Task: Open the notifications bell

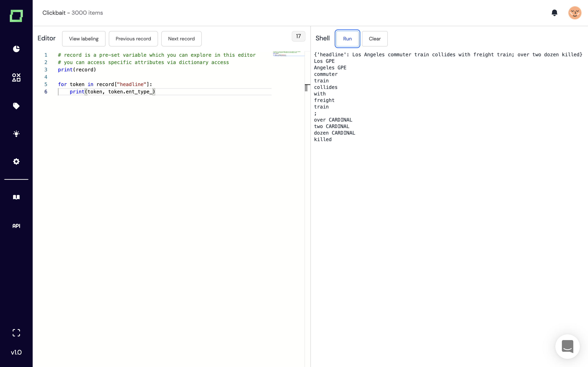Action: [x=554, y=13]
